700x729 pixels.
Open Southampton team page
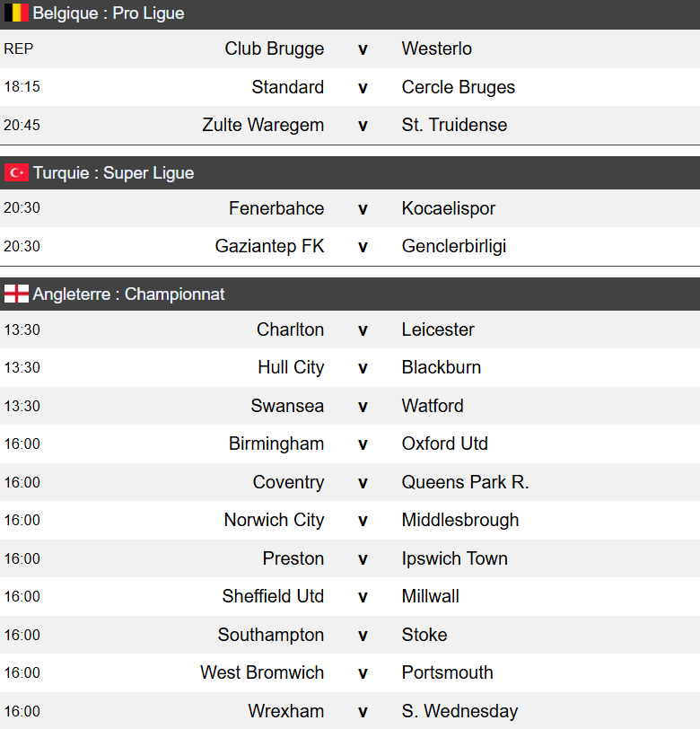271,635
